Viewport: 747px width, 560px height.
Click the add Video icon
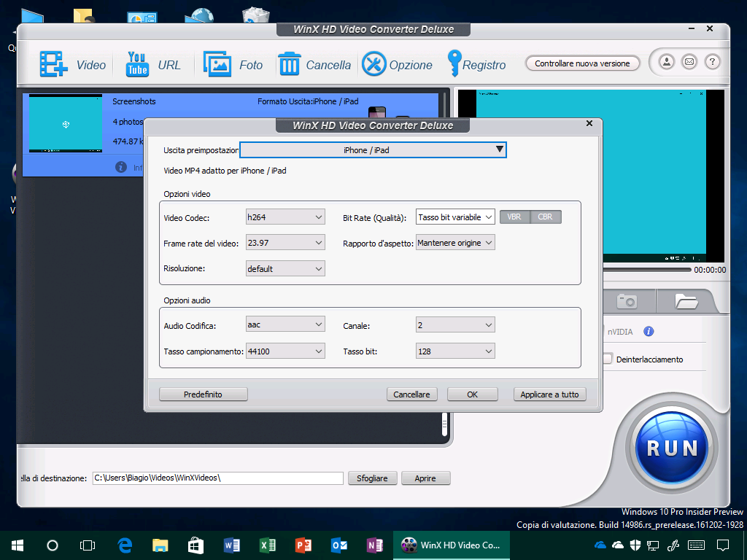coord(53,64)
